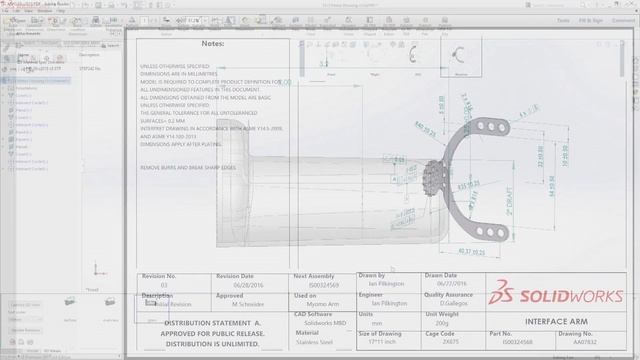Click 'SURFACES= 0.2 MM' note line
The width and height of the screenshot is (640, 360).
coord(162,121)
